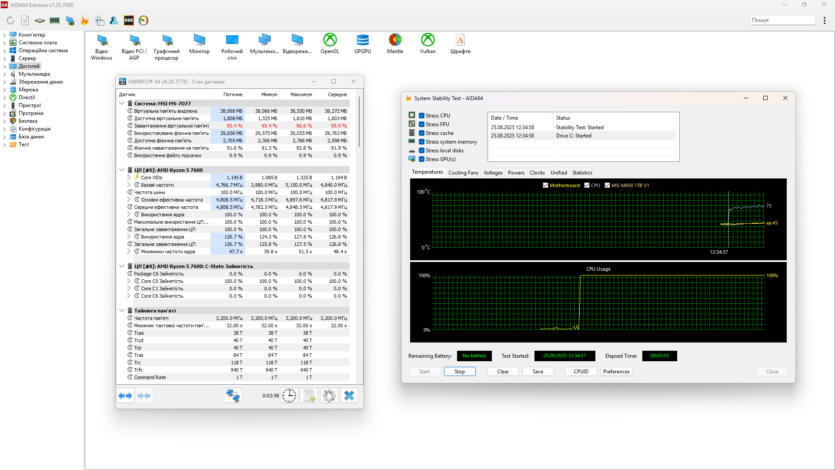The width and height of the screenshot is (835, 470).
Task: Open CPUID from stability test
Action: coord(581,372)
